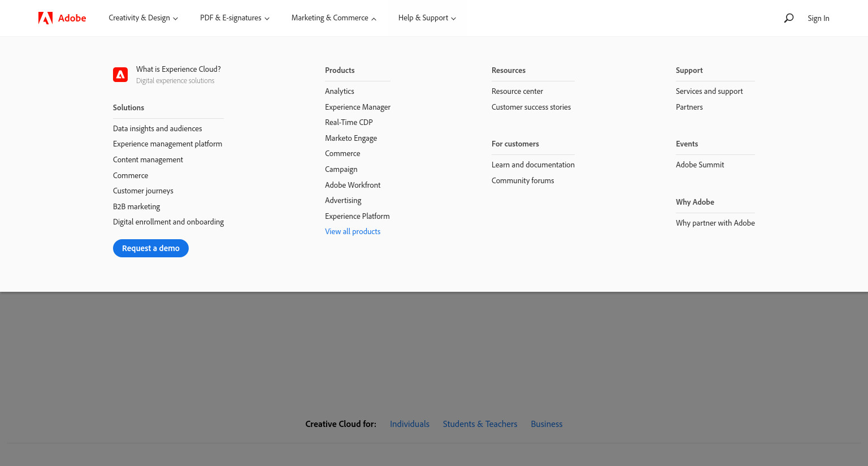Click the For customers heading
This screenshot has height=466, width=868.
515,144
